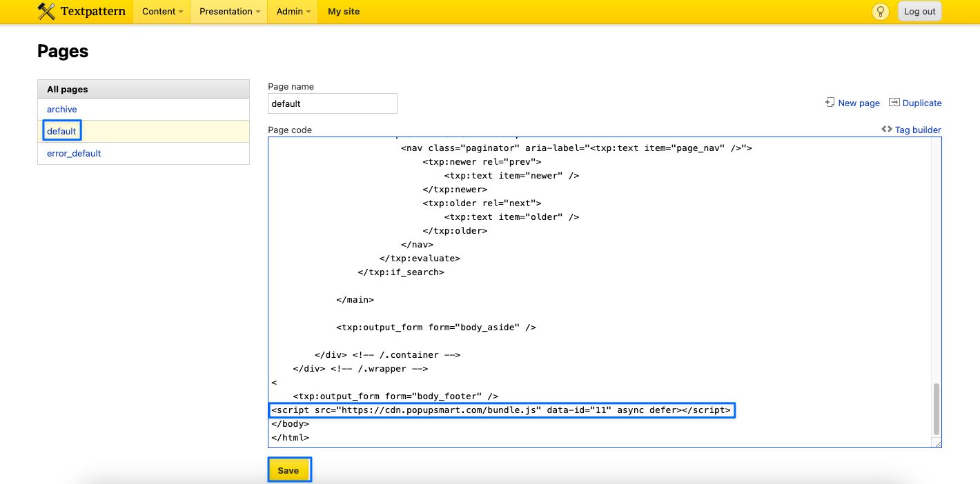Open the Admin menu
Screen dimensions: 980x484
293,11
